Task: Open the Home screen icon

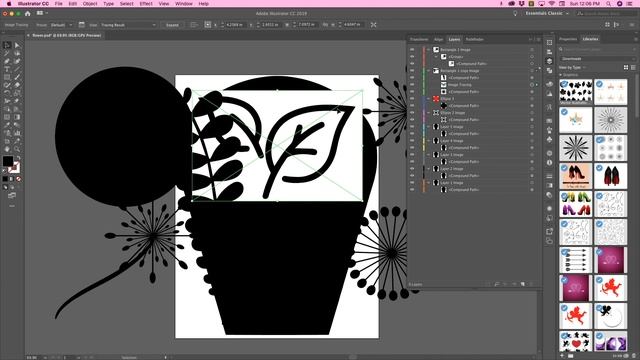Action: (27, 13)
